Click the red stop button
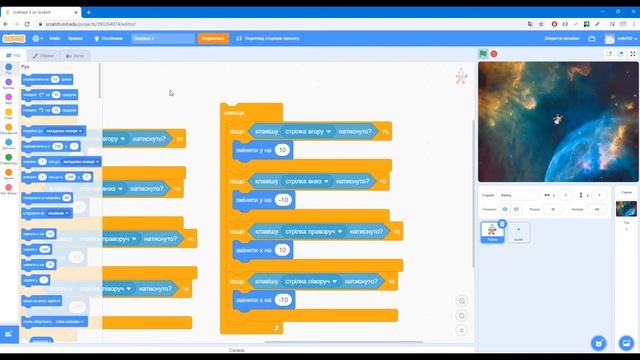Image resolution: width=640 pixels, height=360 pixels. point(494,54)
